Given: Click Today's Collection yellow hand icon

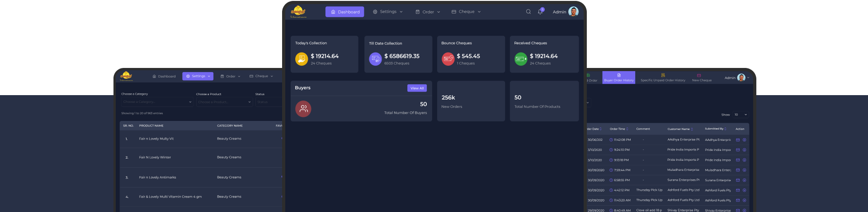Looking at the screenshot, I should pyautogui.click(x=302, y=59).
